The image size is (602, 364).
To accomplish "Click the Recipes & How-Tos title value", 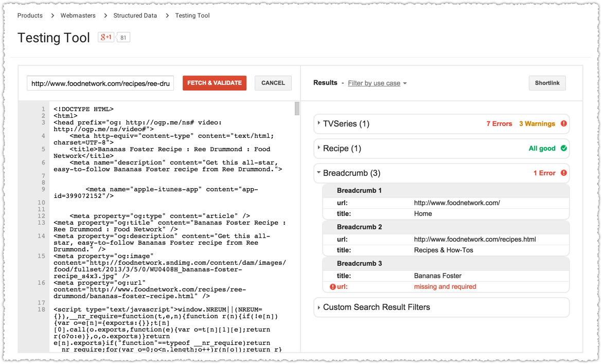I will point(444,250).
